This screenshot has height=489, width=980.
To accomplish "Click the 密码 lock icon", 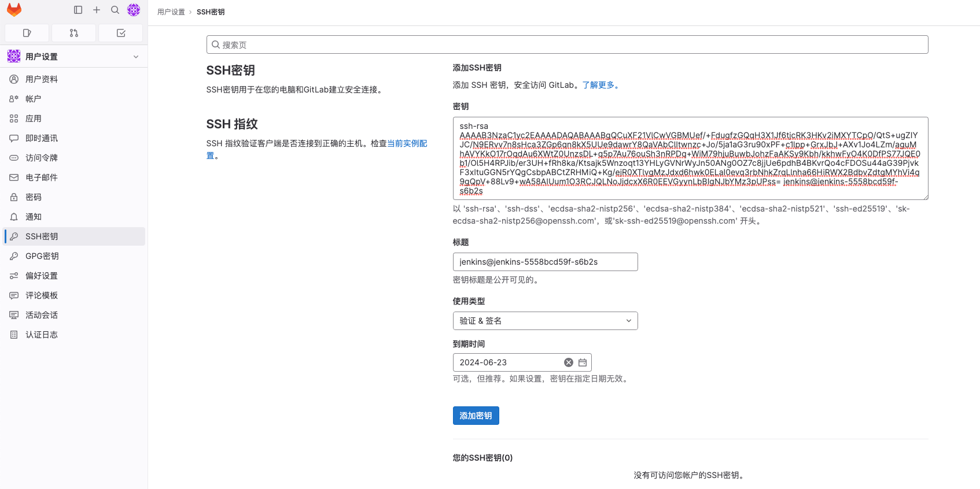I will (14, 197).
